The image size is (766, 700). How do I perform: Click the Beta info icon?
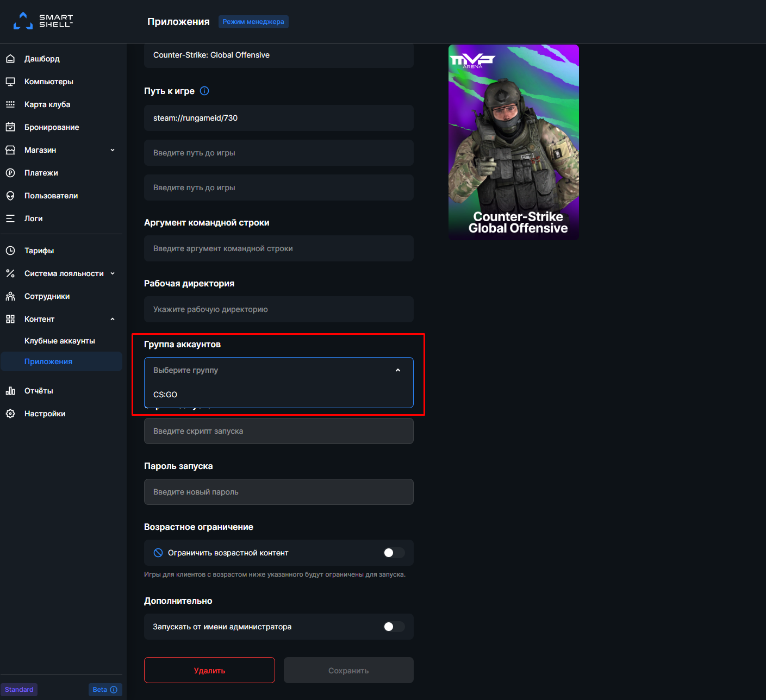pyautogui.click(x=114, y=690)
